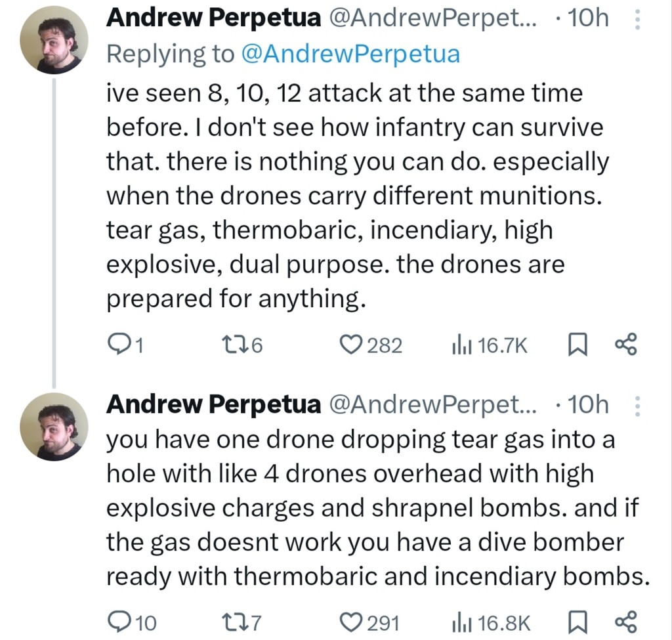Open Andrew Perpetua's name on second tweet
The width and height of the screenshot is (672, 640).
(x=213, y=406)
